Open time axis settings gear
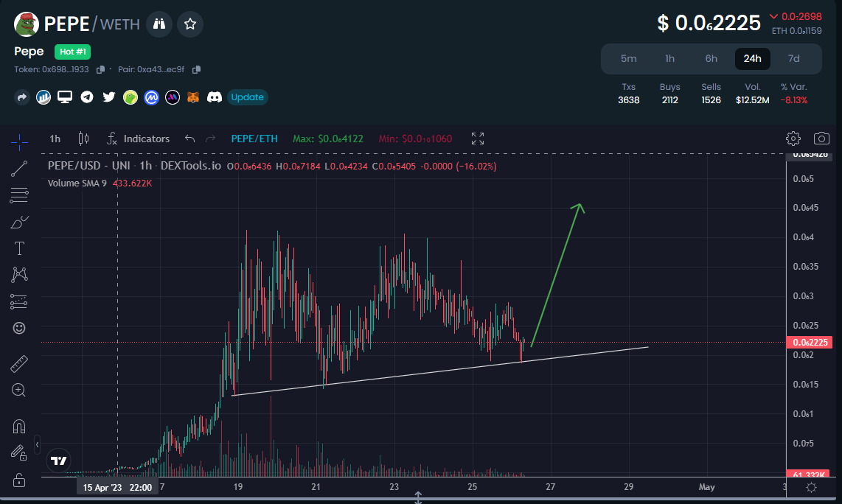 click(811, 487)
